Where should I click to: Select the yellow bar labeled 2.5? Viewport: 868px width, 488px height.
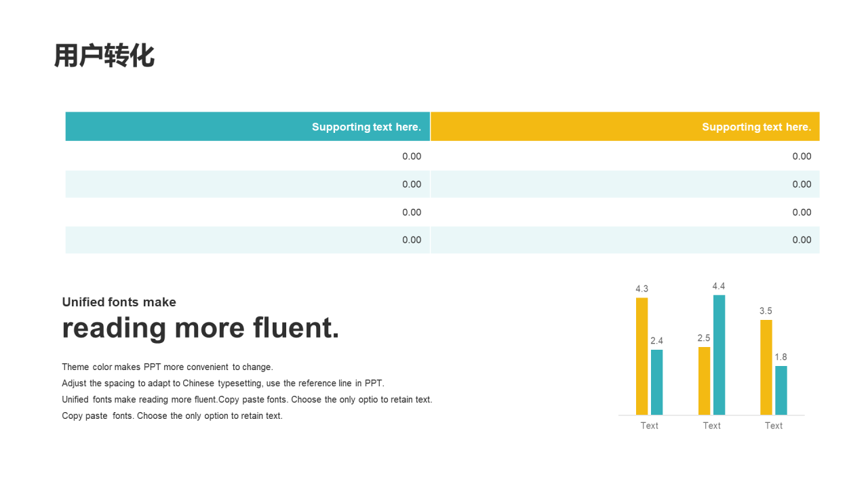(x=704, y=380)
